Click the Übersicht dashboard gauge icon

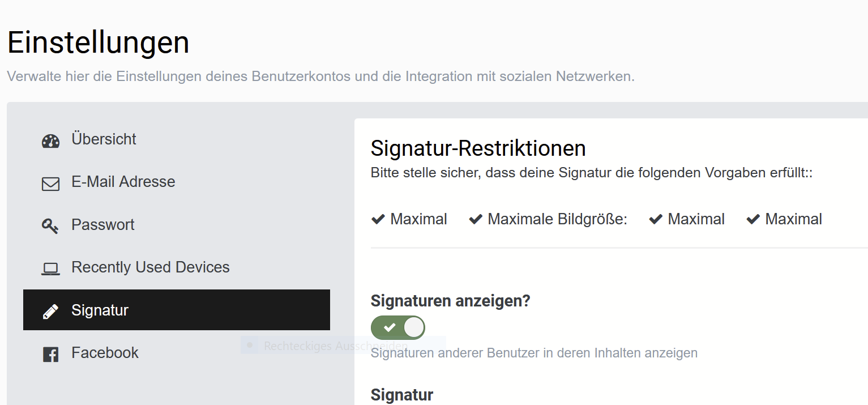point(51,141)
